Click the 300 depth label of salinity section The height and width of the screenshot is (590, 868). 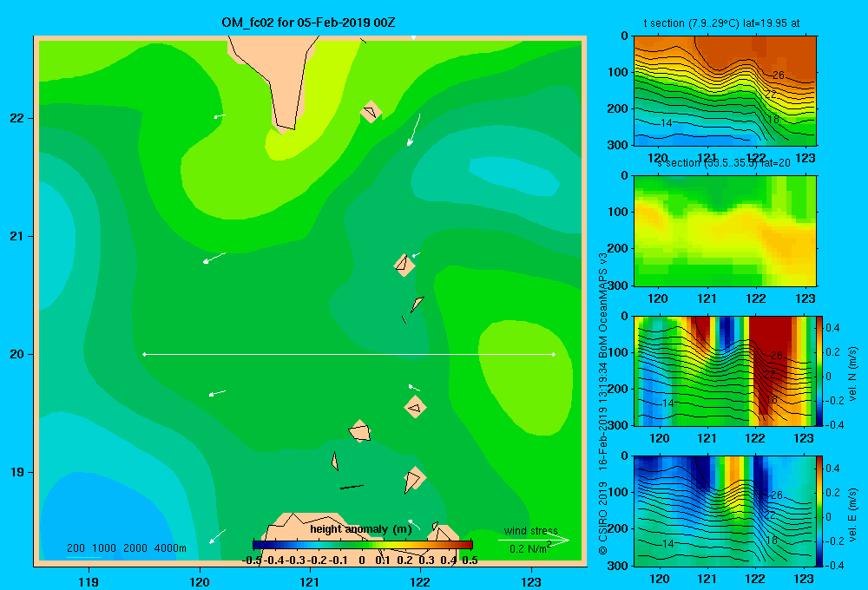coord(618,285)
